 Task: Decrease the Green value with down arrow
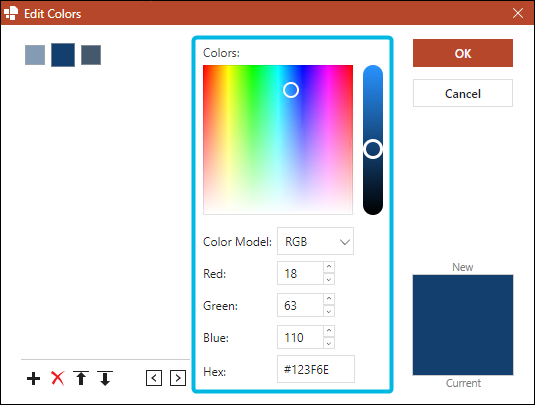click(329, 311)
